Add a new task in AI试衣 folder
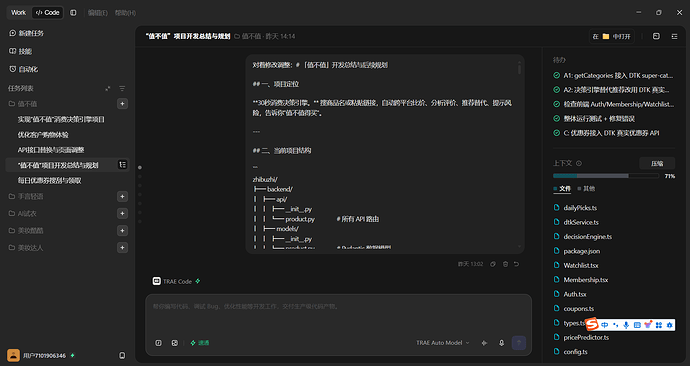Viewport: 690px width, 366px height. coord(122,213)
